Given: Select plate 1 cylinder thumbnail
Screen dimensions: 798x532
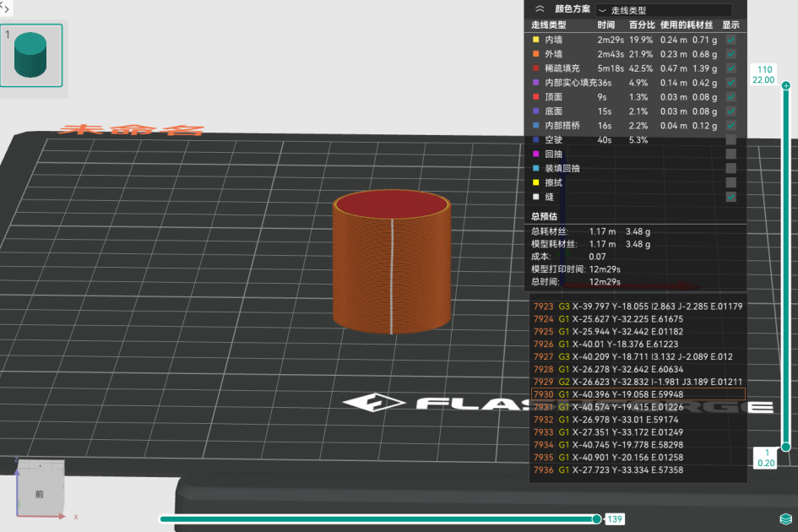Looking at the screenshot, I should point(31,55).
